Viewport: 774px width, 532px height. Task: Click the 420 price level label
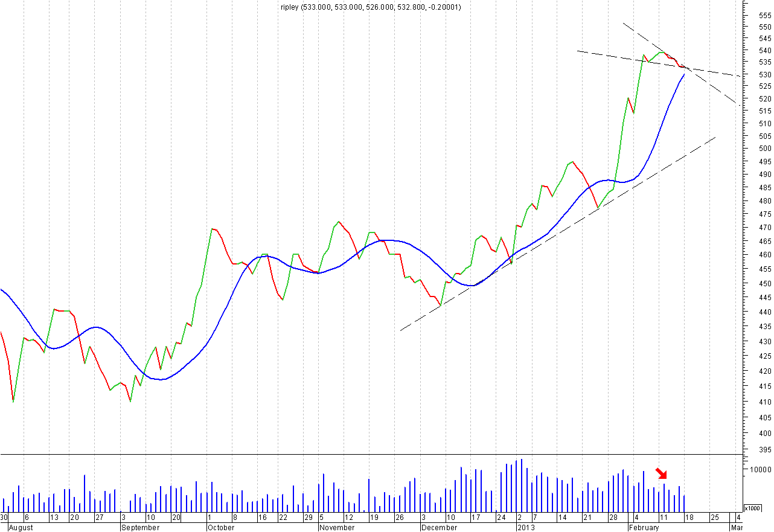pyautogui.click(x=764, y=371)
